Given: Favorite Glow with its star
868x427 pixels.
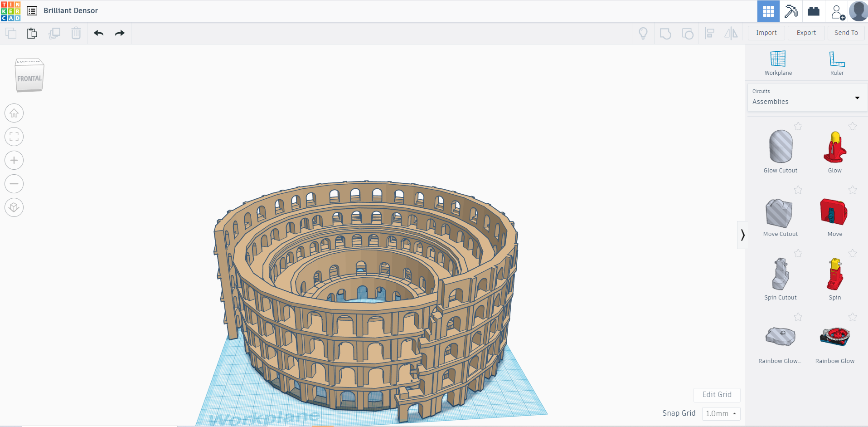Looking at the screenshot, I should tap(853, 126).
